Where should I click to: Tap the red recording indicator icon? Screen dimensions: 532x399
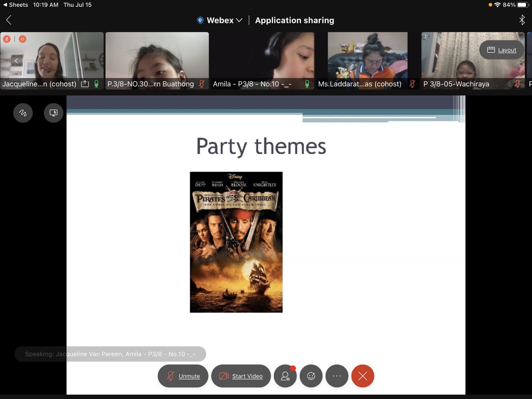[22, 39]
